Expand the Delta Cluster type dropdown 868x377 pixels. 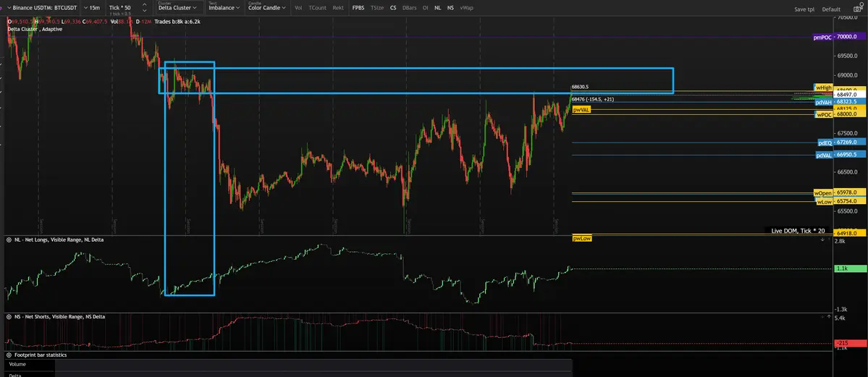(177, 8)
